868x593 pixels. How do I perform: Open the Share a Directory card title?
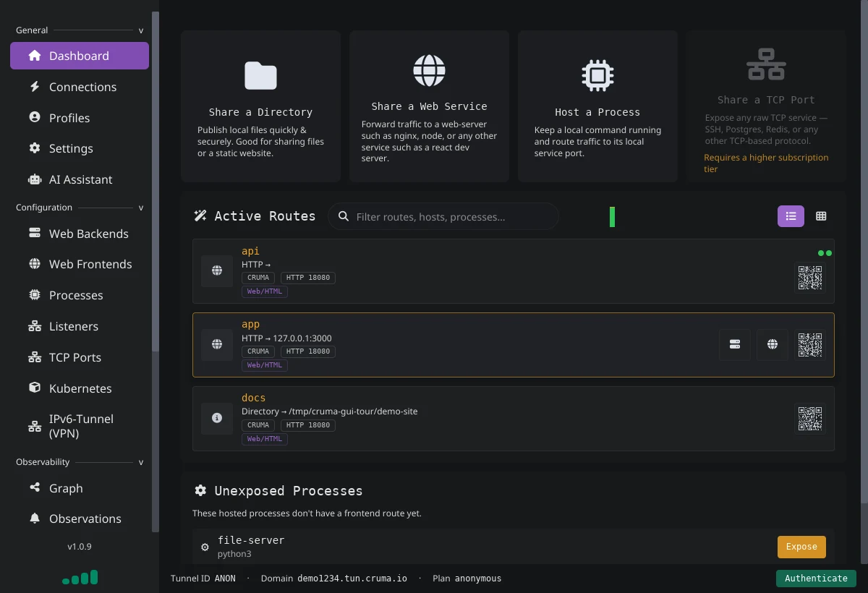[260, 112]
